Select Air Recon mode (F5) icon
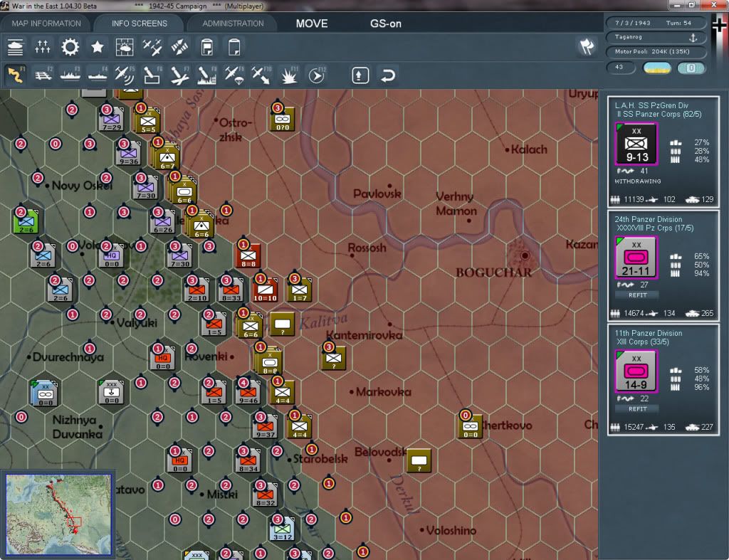The height and width of the screenshot is (560, 729). pos(125,75)
